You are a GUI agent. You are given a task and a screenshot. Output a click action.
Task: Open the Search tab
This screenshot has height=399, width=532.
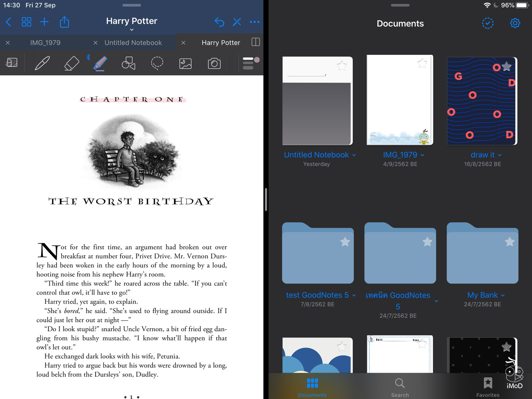click(400, 387)
